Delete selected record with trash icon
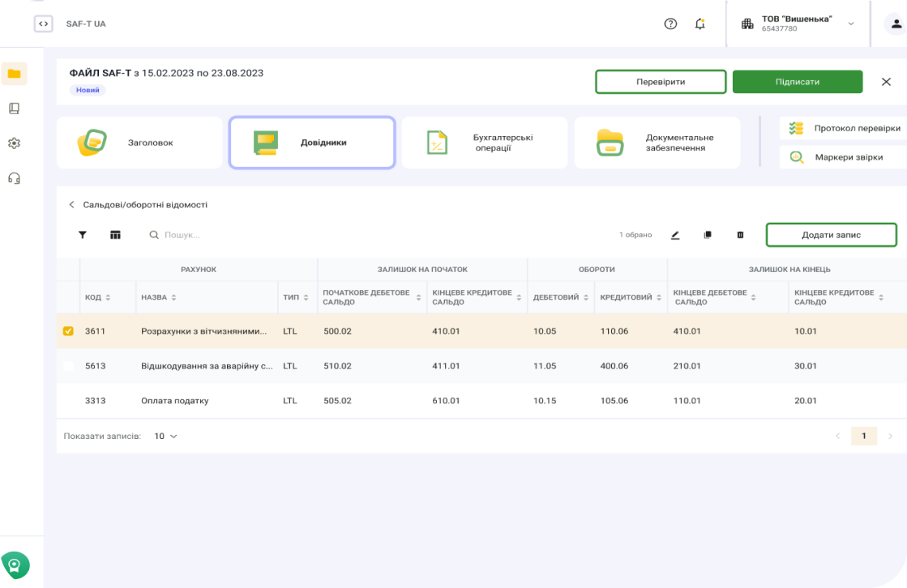This screenshot has width=907, height=588. tap(740, 235)
